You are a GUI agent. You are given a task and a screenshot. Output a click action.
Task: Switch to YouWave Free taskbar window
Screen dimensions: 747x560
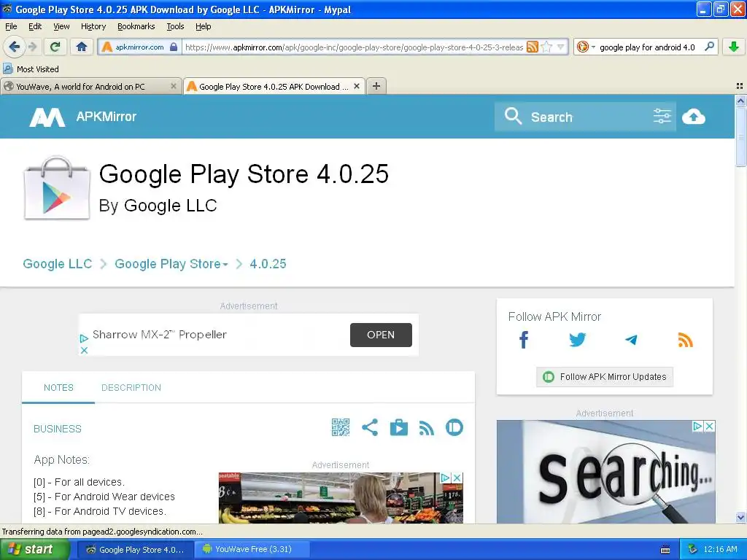pos(252,549)
